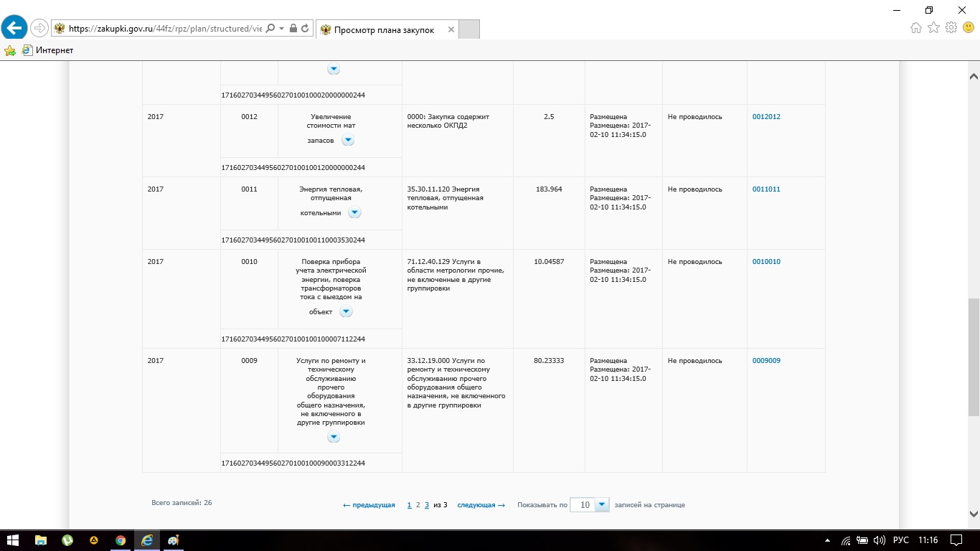Image resolution: width=980 pixels, height=551 pixels.
Task: Click the browser Back arrow button
Action: point(14,29)
